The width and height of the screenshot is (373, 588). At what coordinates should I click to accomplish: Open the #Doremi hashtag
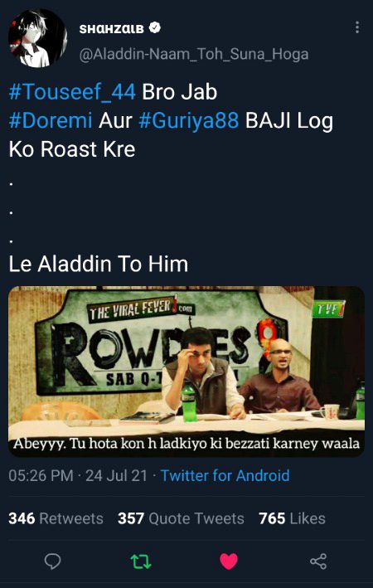(x=51, y=121)
